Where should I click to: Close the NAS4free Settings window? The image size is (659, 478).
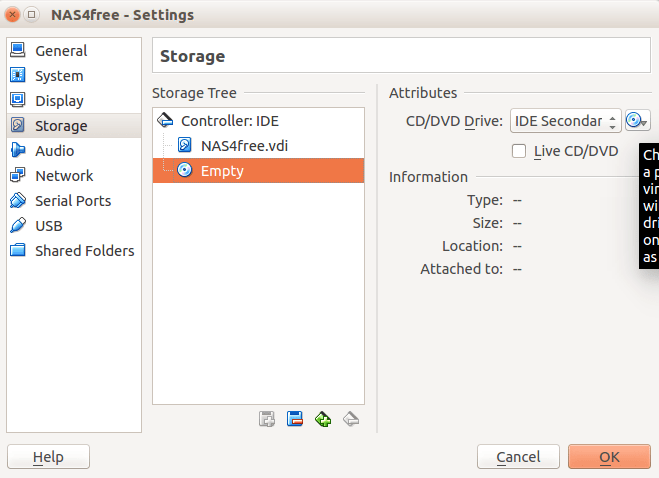click(13, 15)
